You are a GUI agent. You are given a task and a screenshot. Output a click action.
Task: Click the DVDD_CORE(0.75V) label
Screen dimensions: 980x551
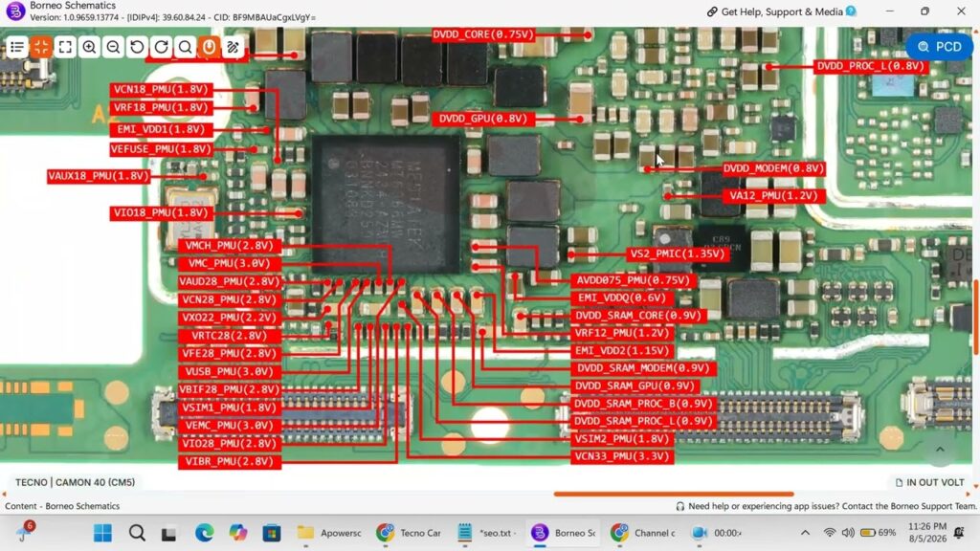483,34
